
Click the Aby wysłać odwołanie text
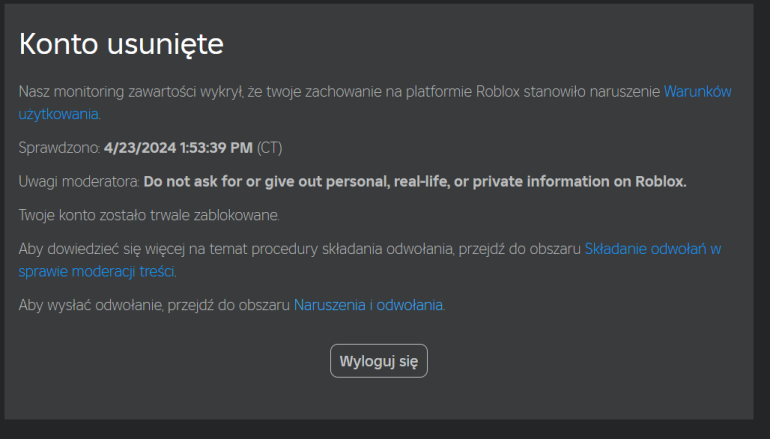click(x=154, y=305)
